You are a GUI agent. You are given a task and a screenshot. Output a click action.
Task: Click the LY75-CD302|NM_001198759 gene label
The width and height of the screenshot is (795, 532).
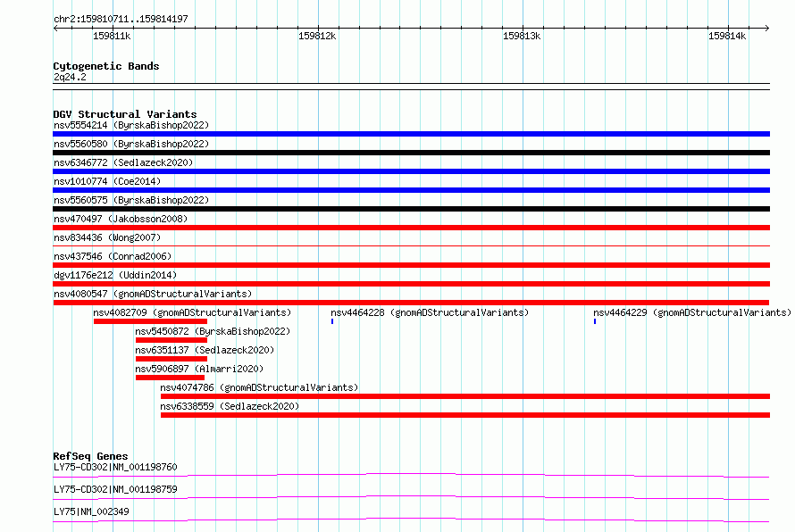click(x=115, y=489)
